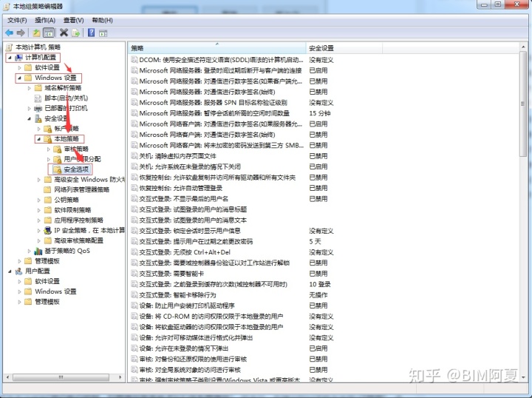Screen dimensions: 532x398
Task: Click right arrow of tree horizontal scrollbar
Action: pyautogui.click(x=120, y=377)
